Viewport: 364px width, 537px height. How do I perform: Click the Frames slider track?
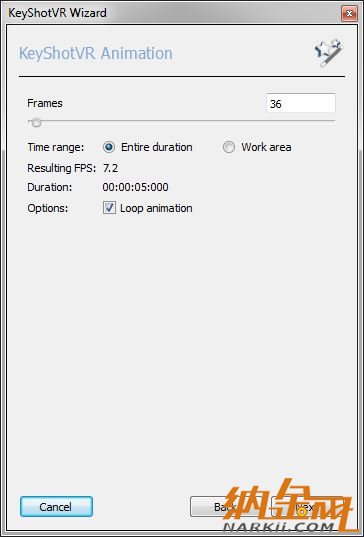point(181,121)
